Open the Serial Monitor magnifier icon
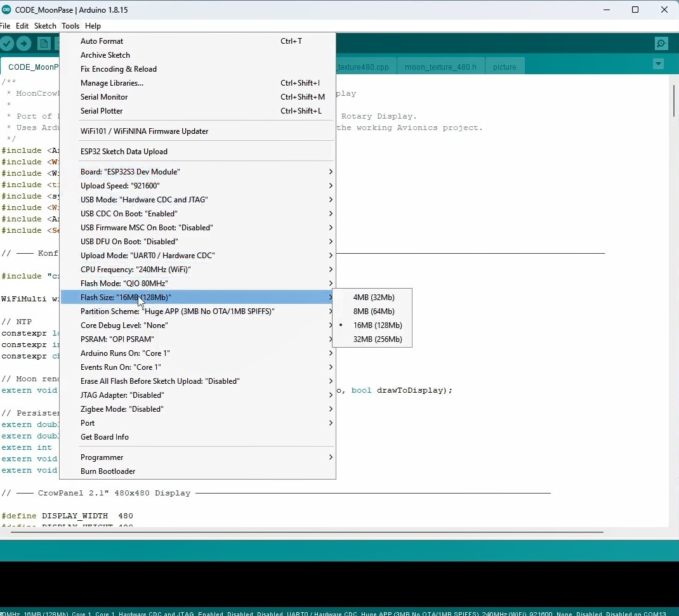679x616 pixels. [x=661, y=43]
